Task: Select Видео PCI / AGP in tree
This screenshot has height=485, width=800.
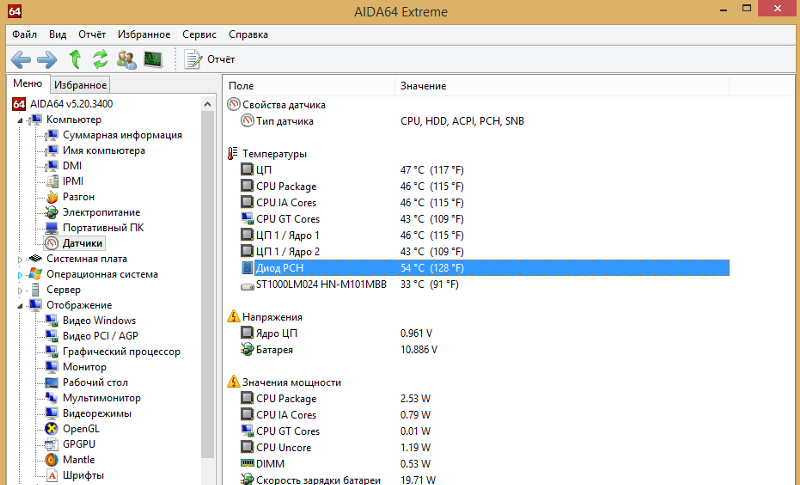Action: 101,336
